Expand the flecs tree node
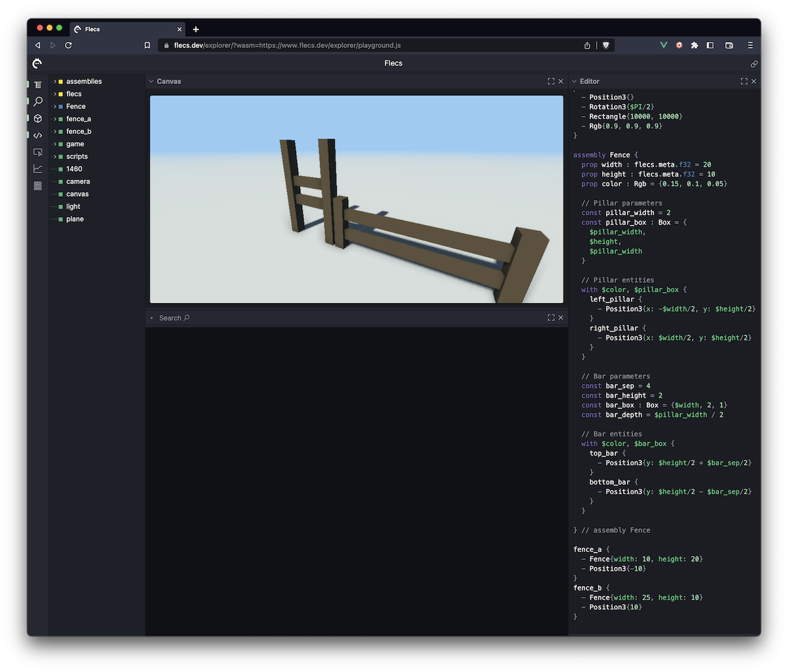 (x=54, y=93)
